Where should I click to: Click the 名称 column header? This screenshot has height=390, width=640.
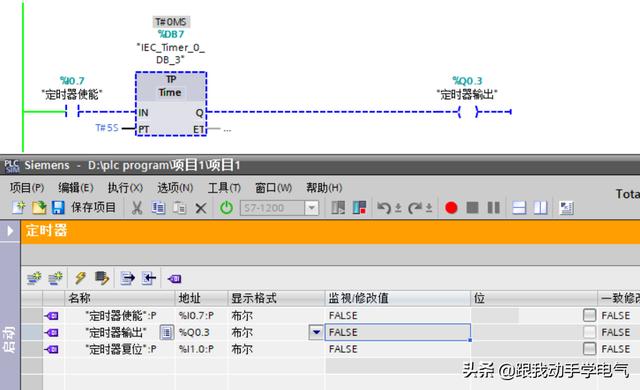click(x=120, y=298)
